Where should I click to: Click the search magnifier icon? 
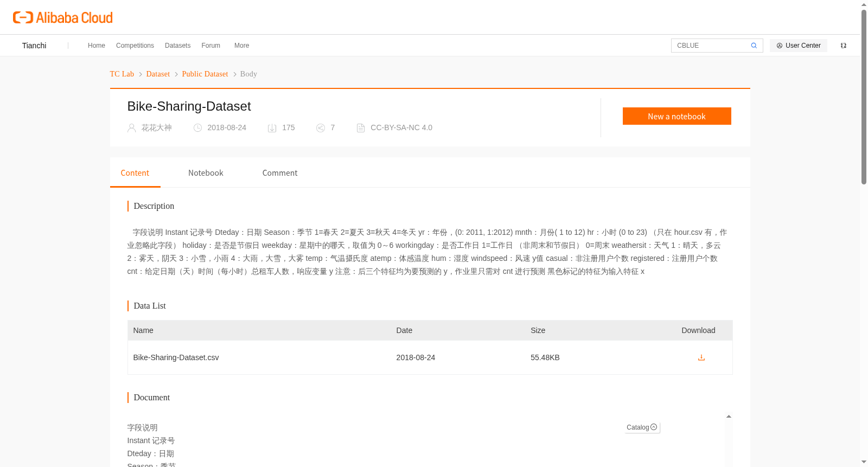tap(754, 46)
